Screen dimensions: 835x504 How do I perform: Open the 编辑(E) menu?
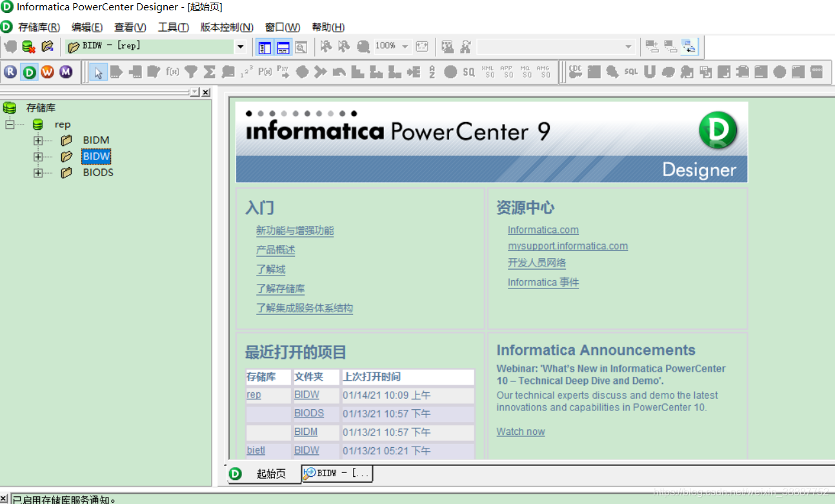click(87, 27)
